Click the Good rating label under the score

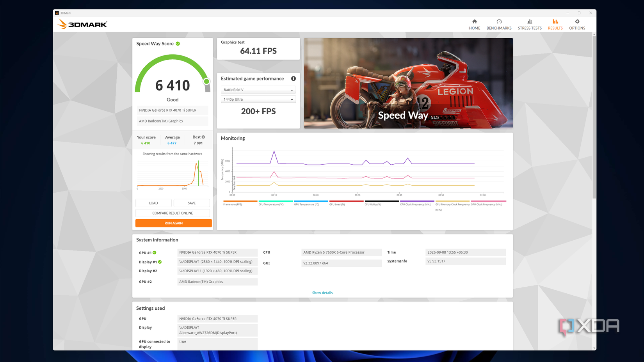tap(173, 100)
